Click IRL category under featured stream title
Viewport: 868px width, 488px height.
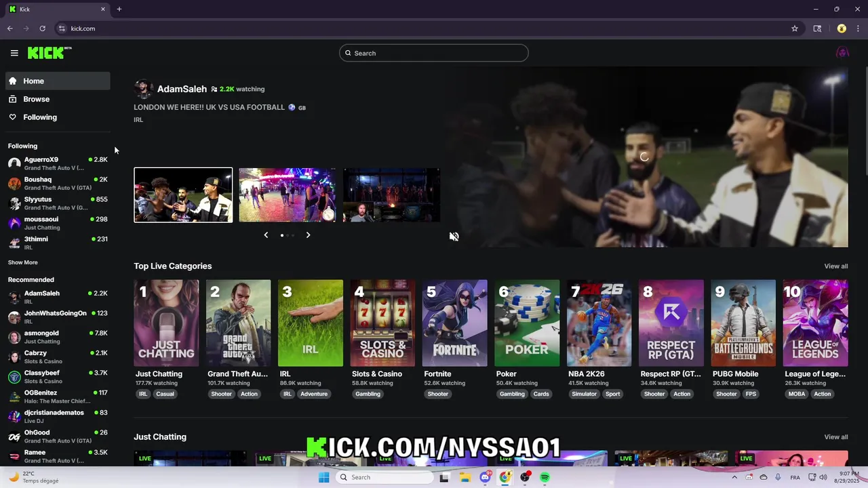(x=138, y=120)
